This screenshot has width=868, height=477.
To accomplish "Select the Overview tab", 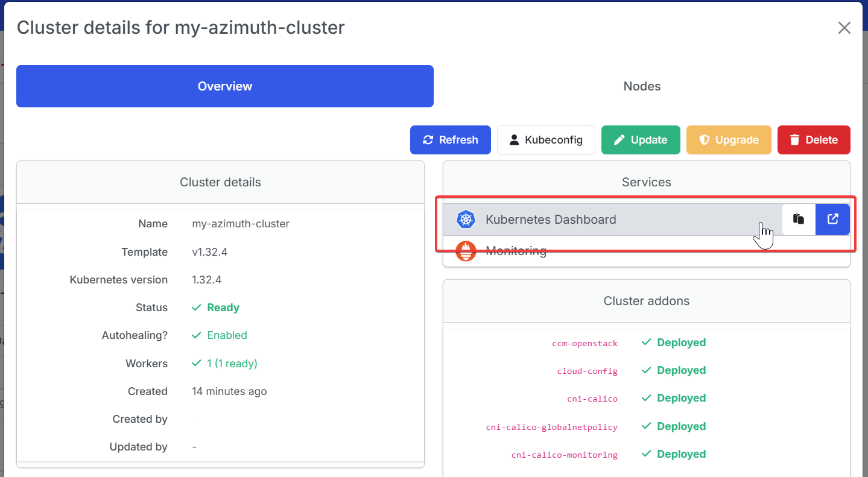I will 225,86.
